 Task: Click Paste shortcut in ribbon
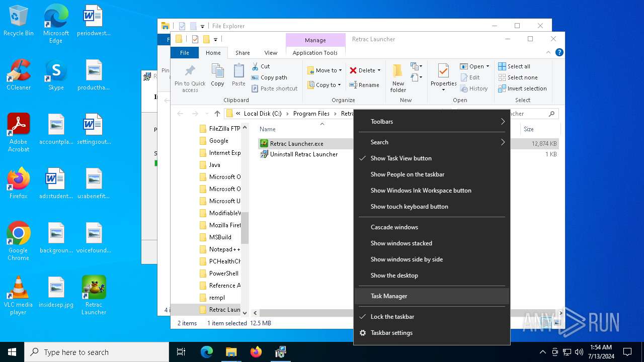click(x=274, y=88)
